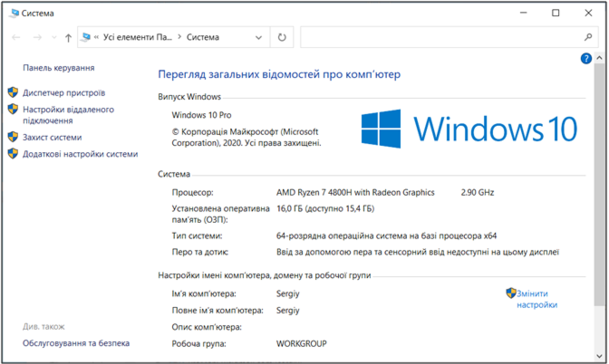Click shield icon beside 'Захист системи'
This screenshot has width=609, height=364.
13,137
